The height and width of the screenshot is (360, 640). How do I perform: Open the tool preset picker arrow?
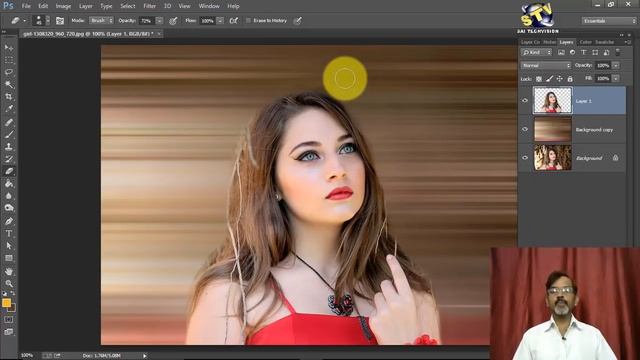[24, 20]
